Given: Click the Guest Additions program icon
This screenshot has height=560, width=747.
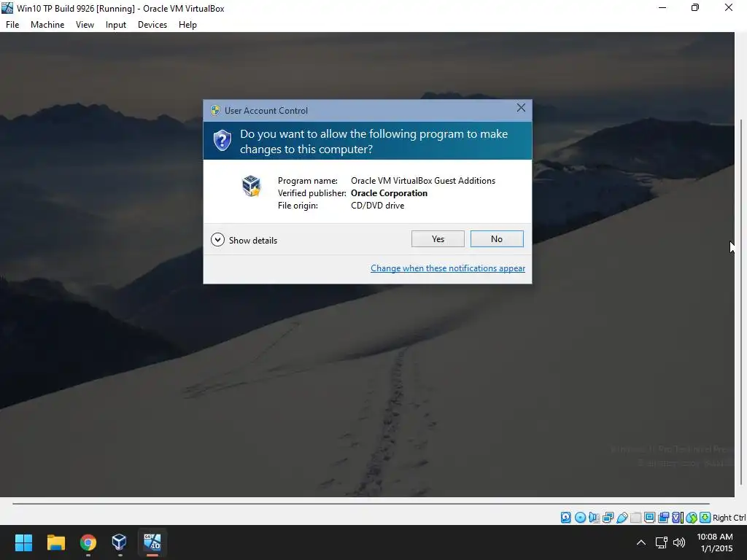Looking at the screenshot, I should coord(252,186).
